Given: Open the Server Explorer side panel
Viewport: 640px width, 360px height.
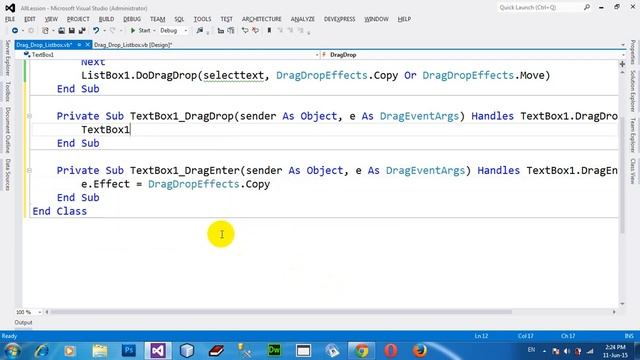Looking at the screenshot, I should pos(7,58).
